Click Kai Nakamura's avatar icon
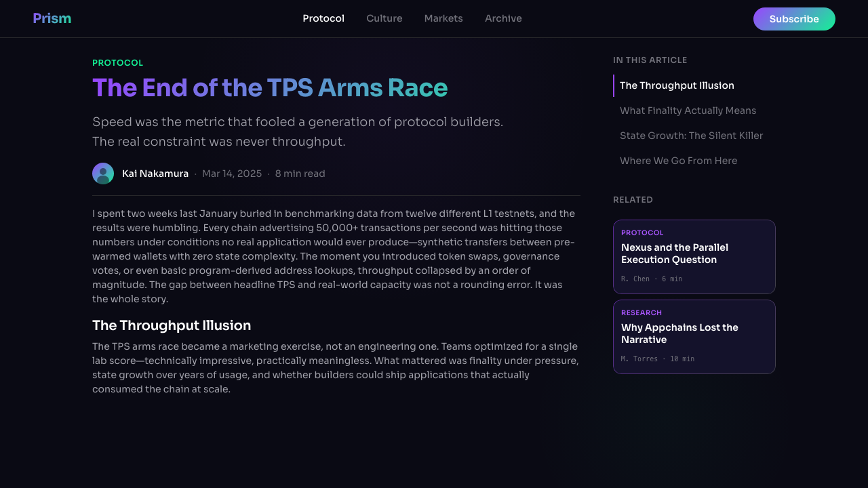This screenshot has height=488, width=868. (103, 174)
